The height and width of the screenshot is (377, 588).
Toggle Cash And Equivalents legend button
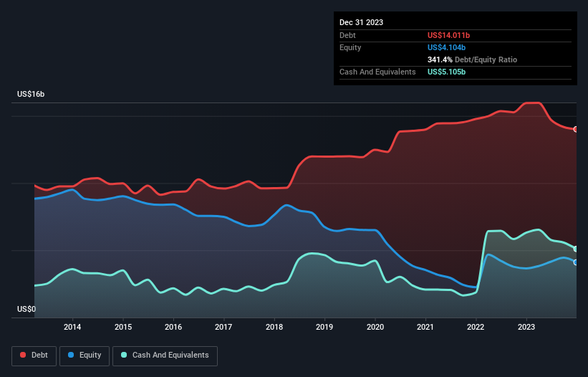click(x=165, y=355)
